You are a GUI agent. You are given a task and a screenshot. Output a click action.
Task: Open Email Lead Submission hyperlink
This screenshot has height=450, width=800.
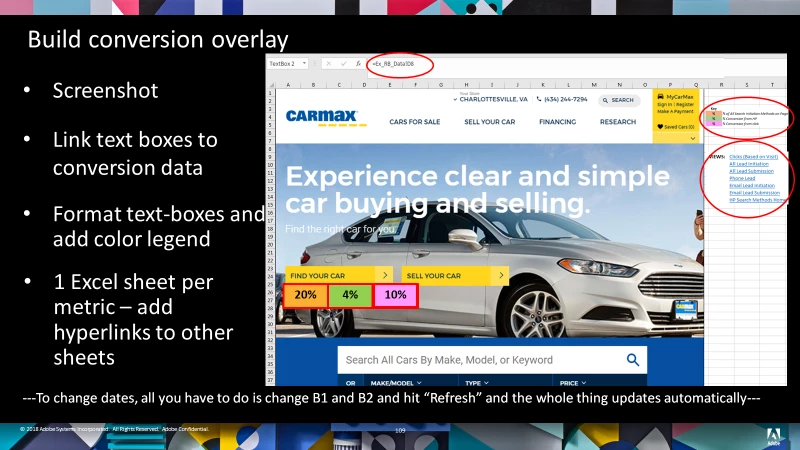[x=754, y=192]
